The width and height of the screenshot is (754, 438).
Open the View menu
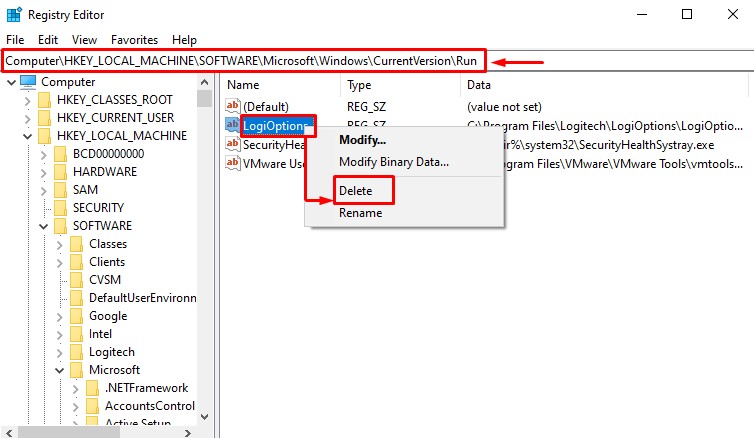tap(84, 40)
